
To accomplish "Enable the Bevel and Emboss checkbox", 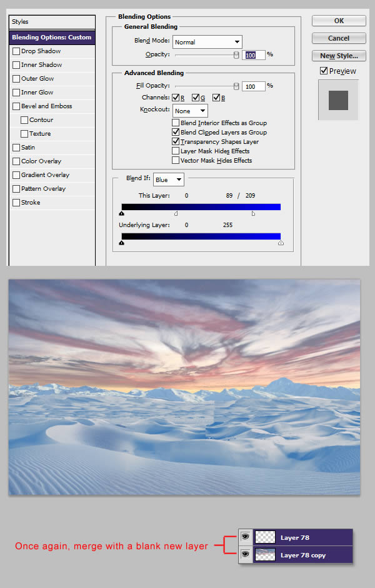I will pyautogui.click(x=16, y=106).
